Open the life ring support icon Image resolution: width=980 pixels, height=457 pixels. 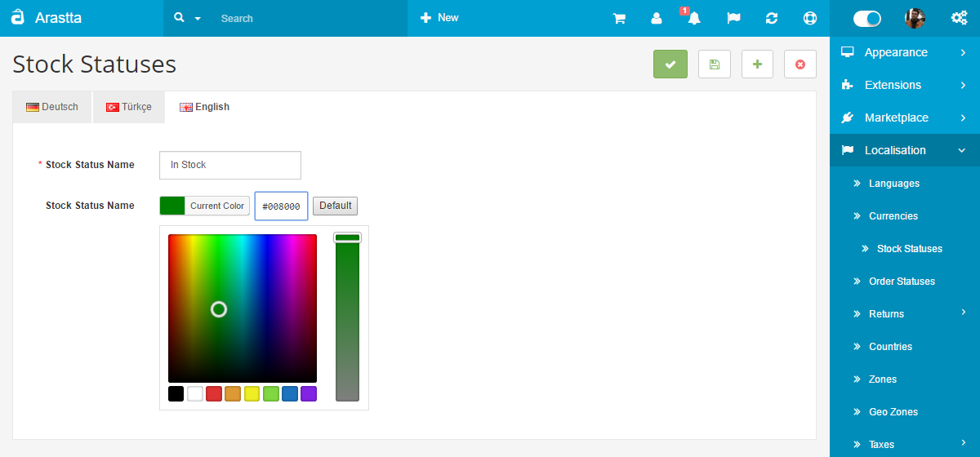[x=809, y=18]
